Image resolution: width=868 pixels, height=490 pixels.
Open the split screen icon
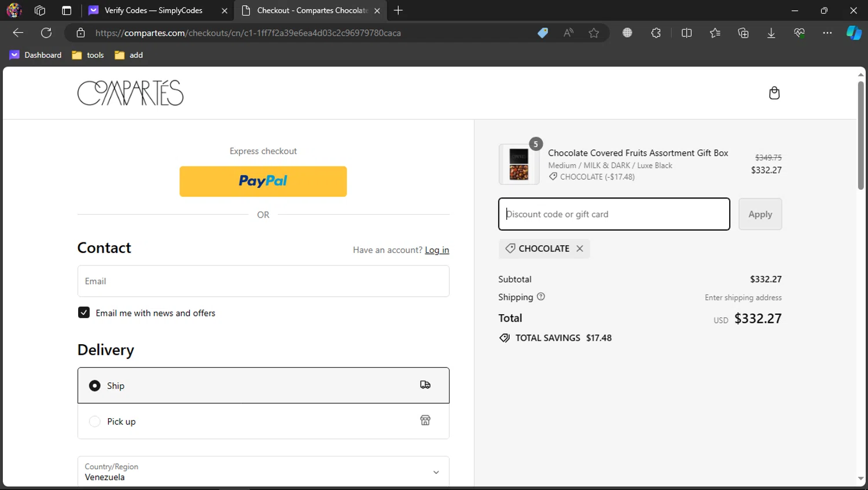[687, 33]
